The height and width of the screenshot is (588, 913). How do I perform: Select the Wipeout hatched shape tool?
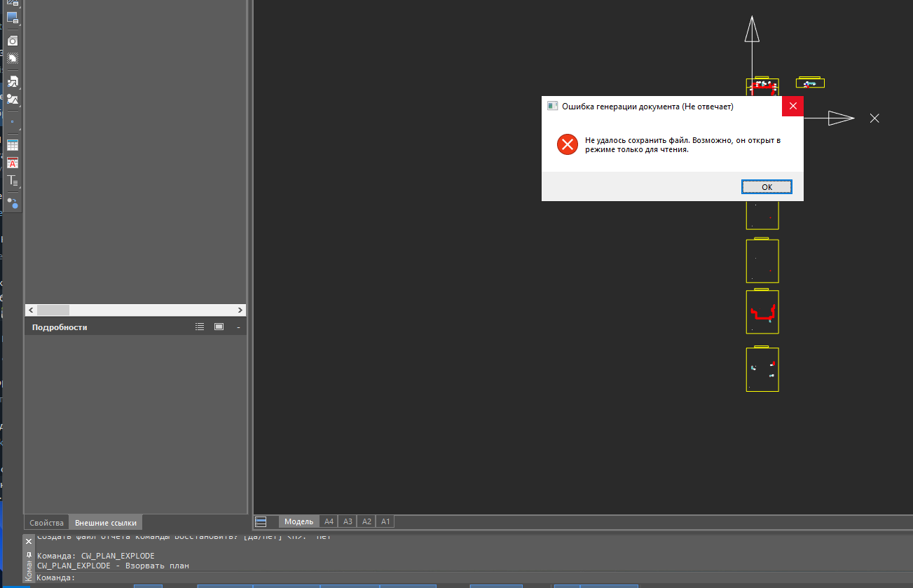pos(13,59)
